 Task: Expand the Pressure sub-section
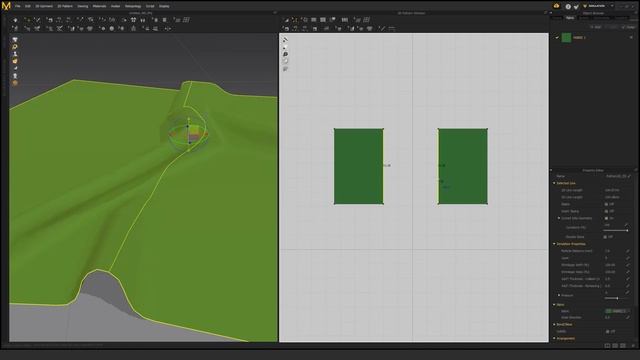(x=559, y=295)
